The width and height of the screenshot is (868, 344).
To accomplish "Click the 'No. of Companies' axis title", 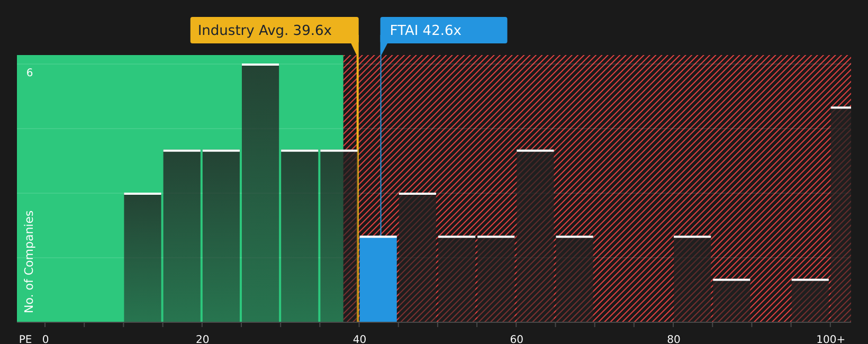I will (29, 261).
